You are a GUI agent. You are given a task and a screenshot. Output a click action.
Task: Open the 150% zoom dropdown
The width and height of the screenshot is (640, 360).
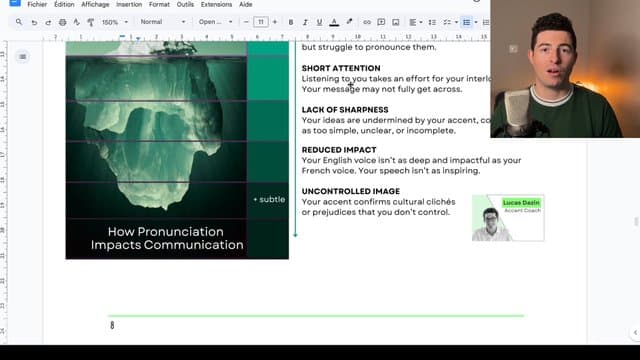[x=115, y=22]
